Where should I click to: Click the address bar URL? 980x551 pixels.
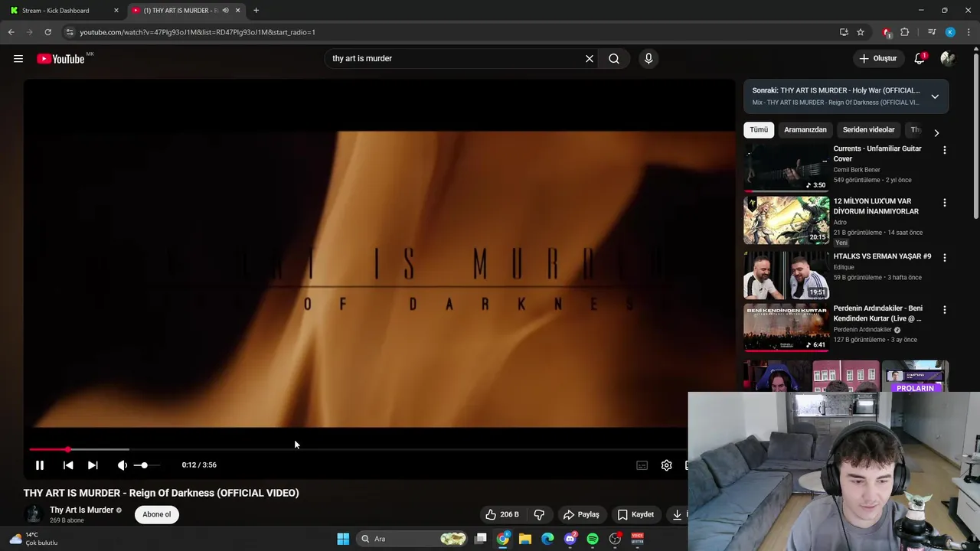click(198, 32)
